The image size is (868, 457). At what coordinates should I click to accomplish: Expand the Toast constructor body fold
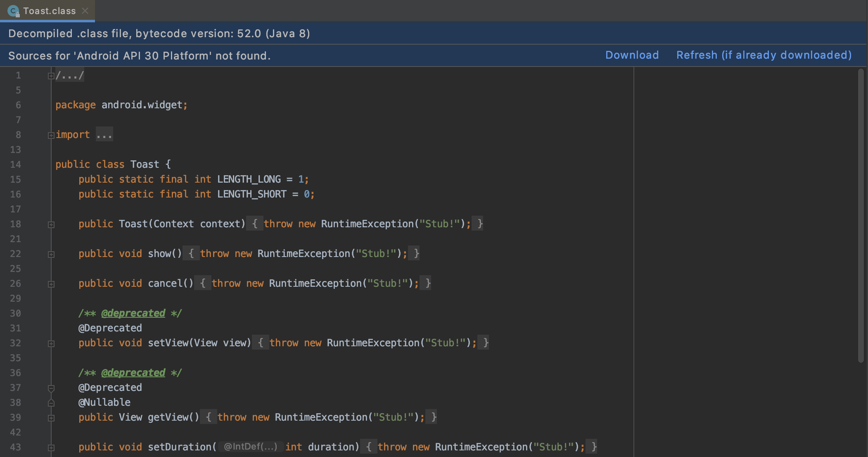[x=51, y=224]
